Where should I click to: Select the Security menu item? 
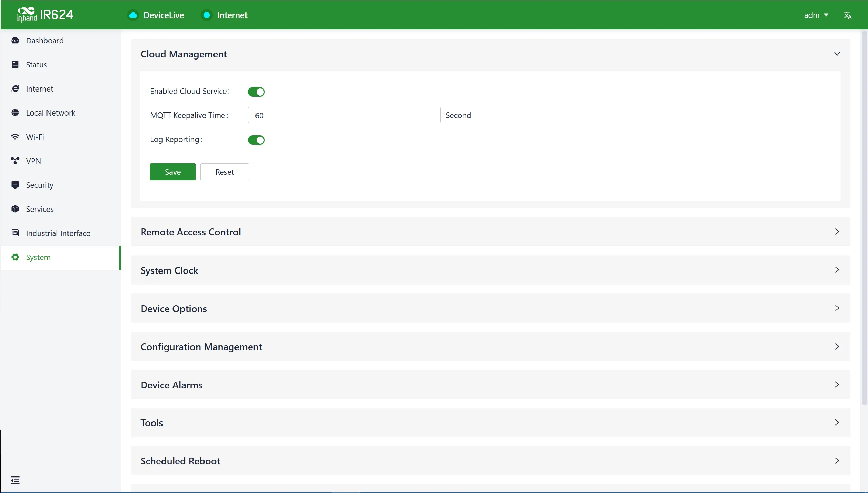coord(61,185)
